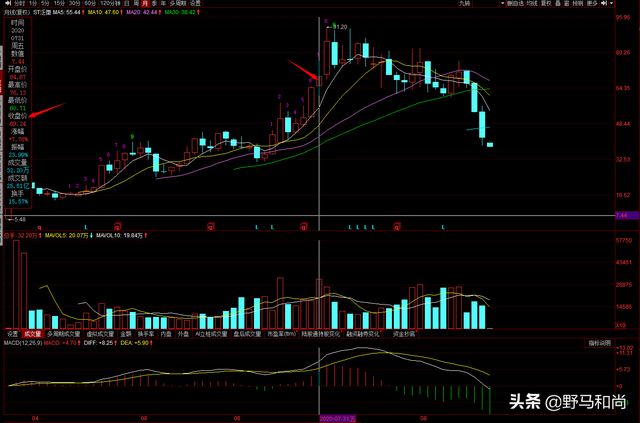Click the 窗 window icon
Screen dimensions: 640x423
pos(567,3)
